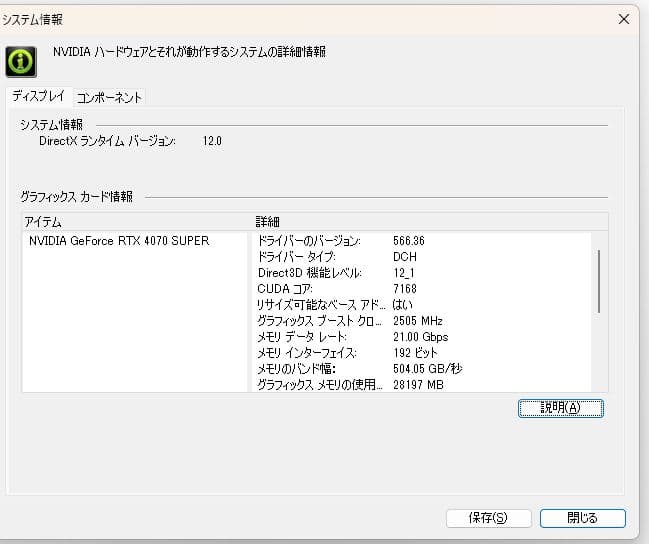Switch to the コンポーネント tab

click(x=109, y=98)
